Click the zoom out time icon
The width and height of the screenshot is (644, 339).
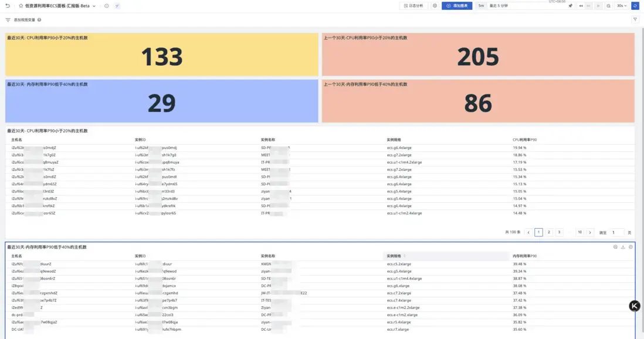[608, 6]
